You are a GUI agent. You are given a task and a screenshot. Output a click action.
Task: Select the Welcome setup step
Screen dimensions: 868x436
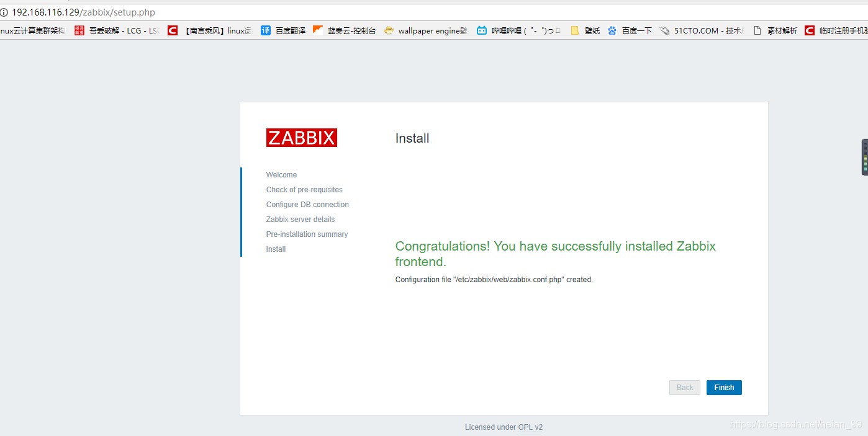281,175
